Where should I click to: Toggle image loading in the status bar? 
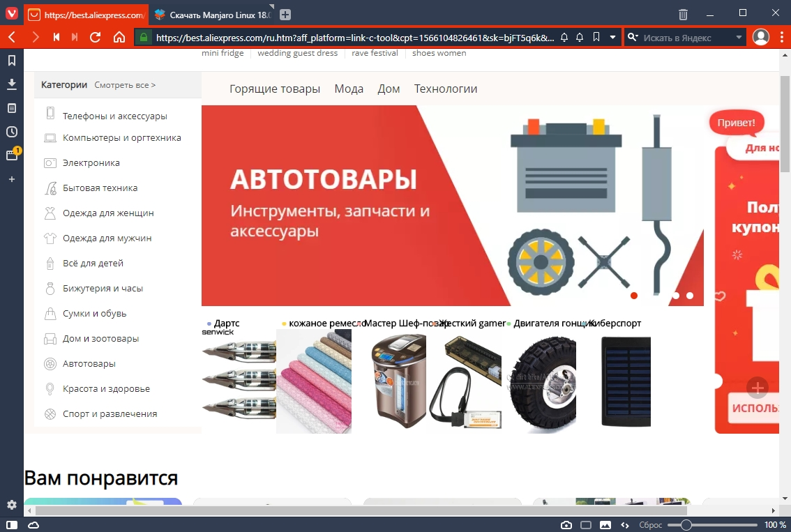coord(605,524)
